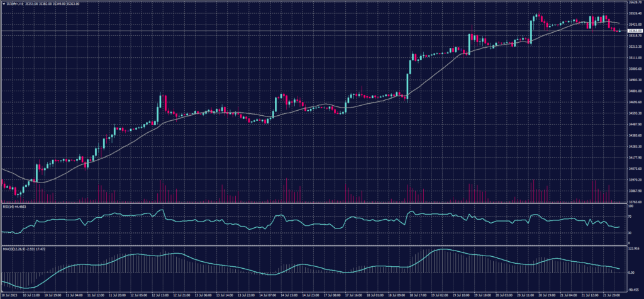Click the divider between price chart and RSI
The width and height of the screenshot is (644, 299).
pyautogui.click(x=314, y=203)
